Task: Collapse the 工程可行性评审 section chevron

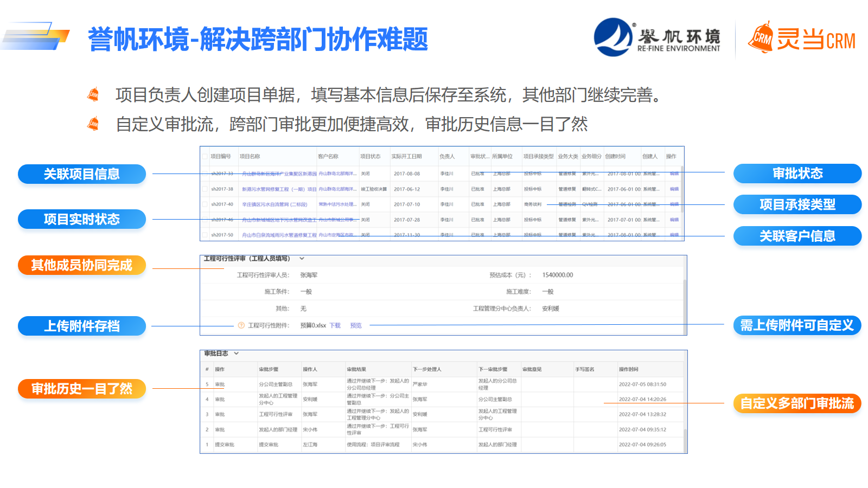Action: 302,259
